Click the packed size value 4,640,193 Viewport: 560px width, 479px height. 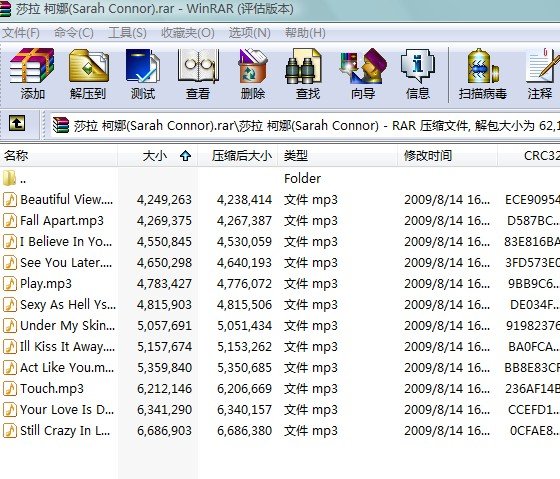click(x=244, y=263)
